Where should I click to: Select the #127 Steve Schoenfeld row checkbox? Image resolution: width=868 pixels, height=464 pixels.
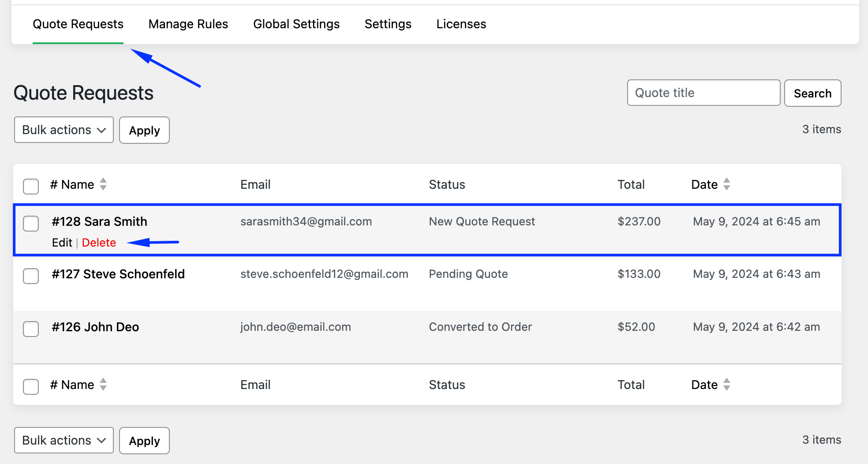[x=31, y=276]
